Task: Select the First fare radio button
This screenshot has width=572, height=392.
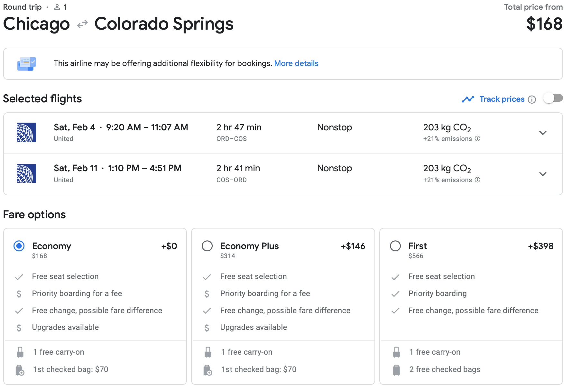Action: tap(395, 246)
